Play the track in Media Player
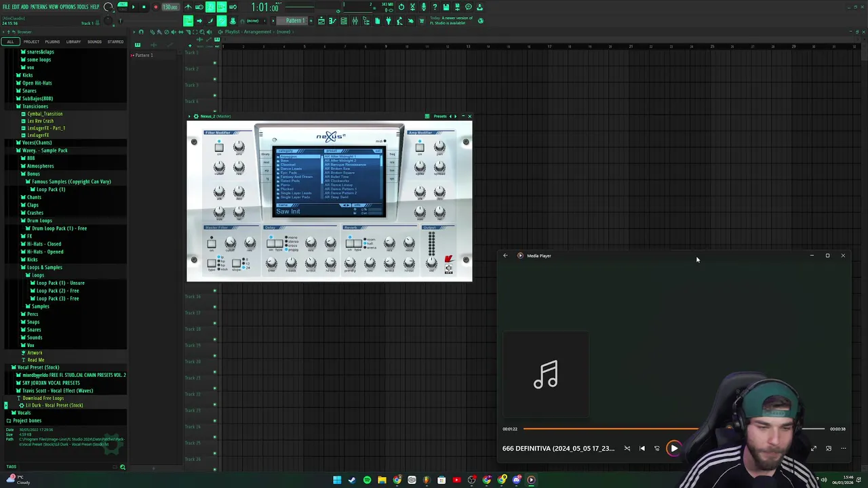868x488 pixels. [674, 448]
